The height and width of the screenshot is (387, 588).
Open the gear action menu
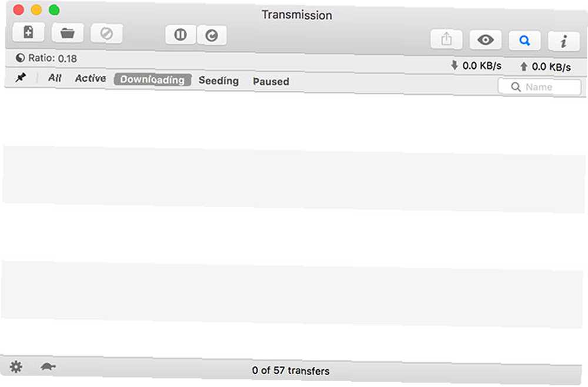click(16, 366)
